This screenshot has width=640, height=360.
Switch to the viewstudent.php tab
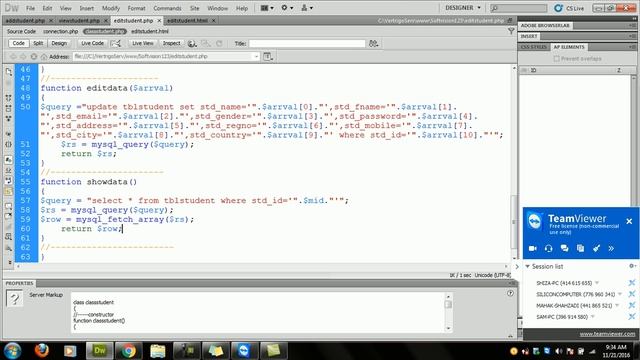click(79, 20)
